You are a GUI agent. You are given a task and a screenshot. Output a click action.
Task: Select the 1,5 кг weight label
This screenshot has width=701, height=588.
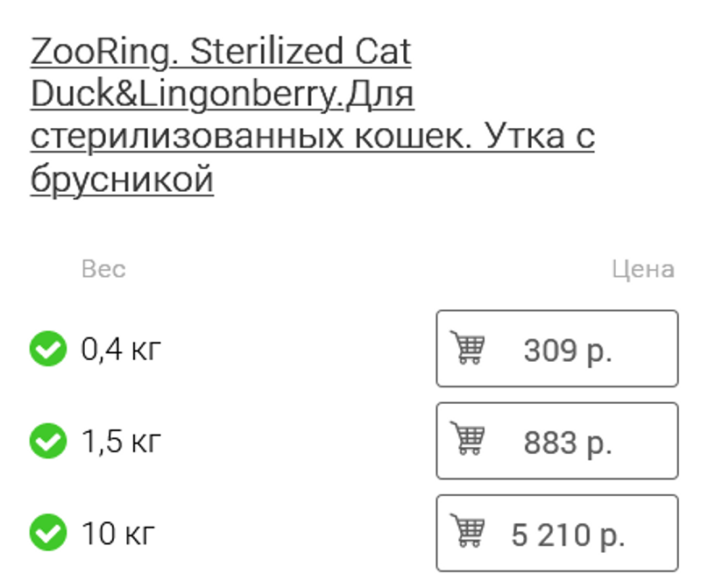121,442
